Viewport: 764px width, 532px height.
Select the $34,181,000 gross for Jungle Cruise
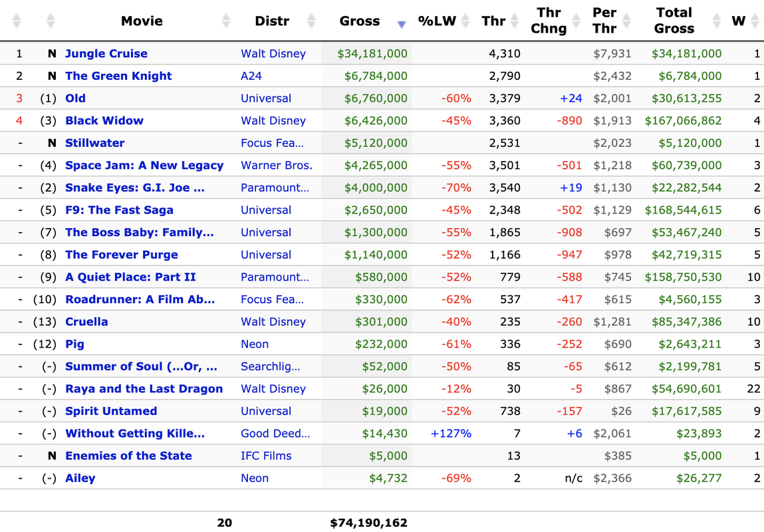(x=372, y=54)
